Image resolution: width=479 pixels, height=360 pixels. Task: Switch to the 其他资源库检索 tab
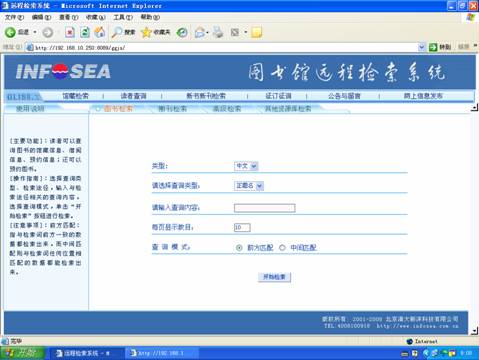pos(288,109)
